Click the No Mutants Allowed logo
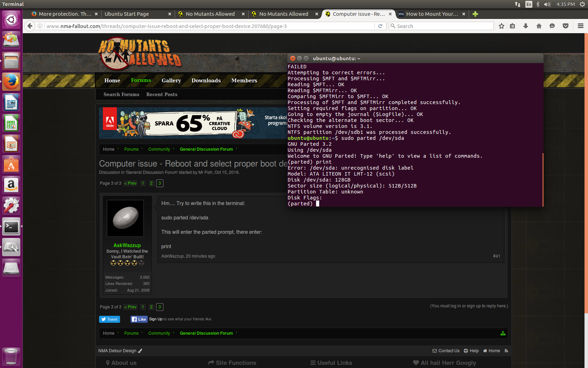Viewport: 588px width, 368px height. tap(140, 54)
